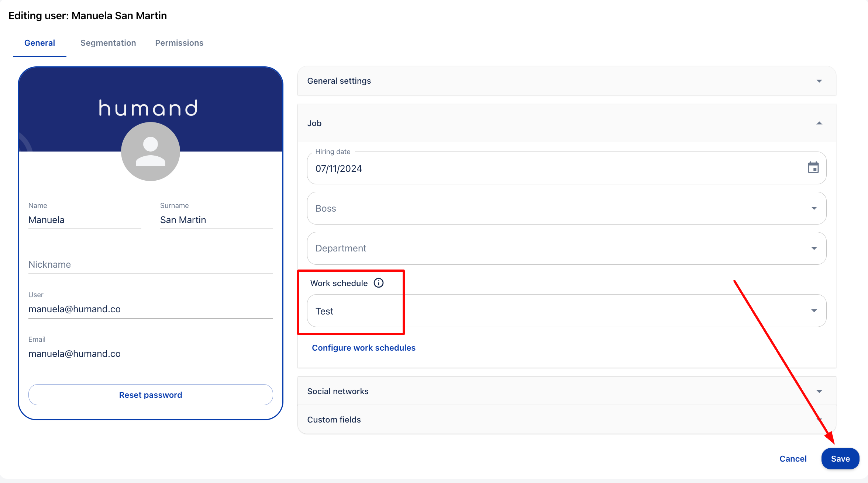Image resolution: width=868 pixels, height=483 pixels.
Task: Select the General tab
Action: click(39, 43)
